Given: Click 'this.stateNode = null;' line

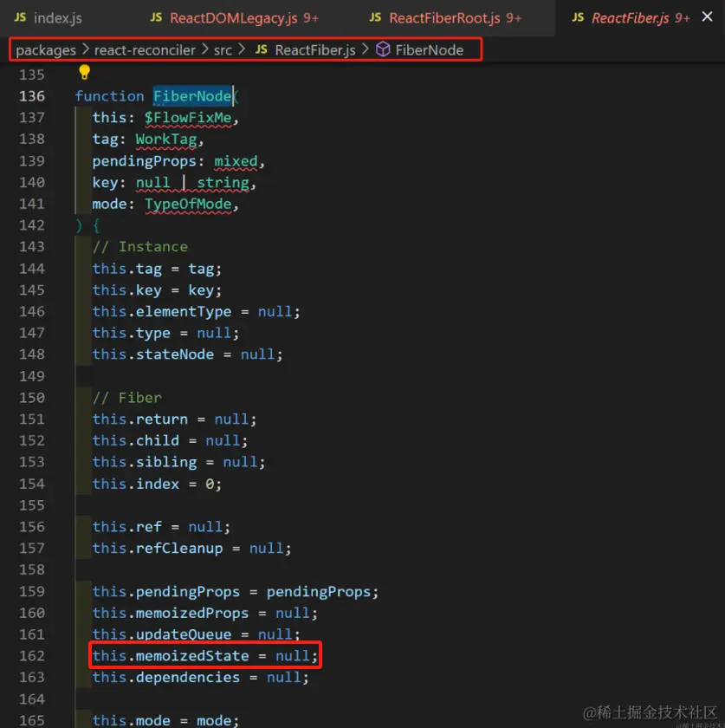Looking at the screenshot, I should tap(187, 354).
